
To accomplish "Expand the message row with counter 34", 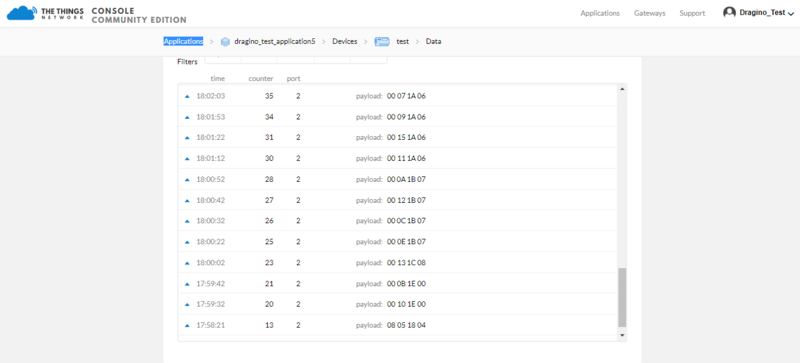I will [x=397, y=117].
